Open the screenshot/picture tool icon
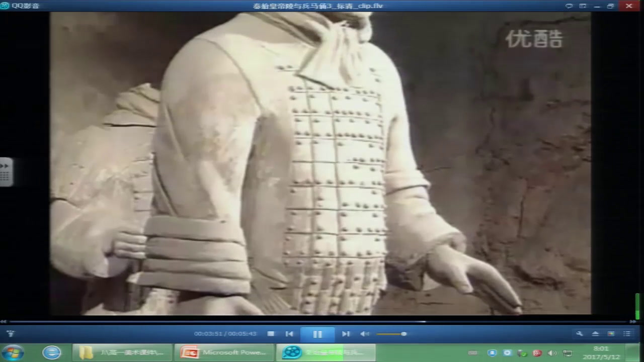 click(611, 334)
